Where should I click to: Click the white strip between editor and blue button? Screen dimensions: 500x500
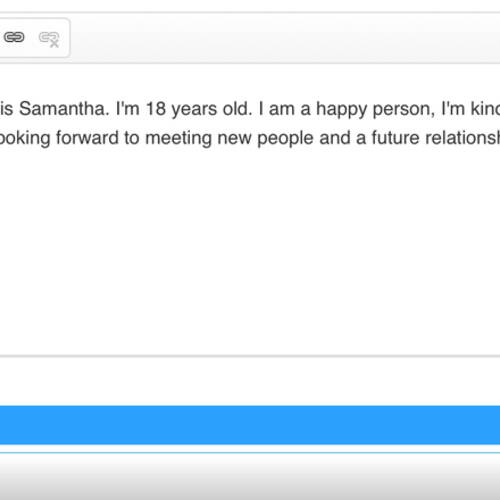click(250, 381)
